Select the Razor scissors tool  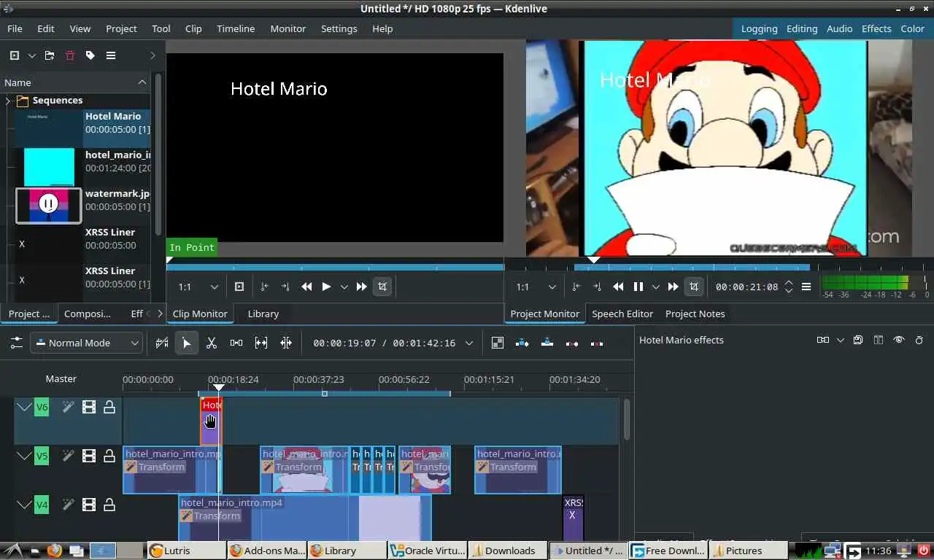coord(212,343)
